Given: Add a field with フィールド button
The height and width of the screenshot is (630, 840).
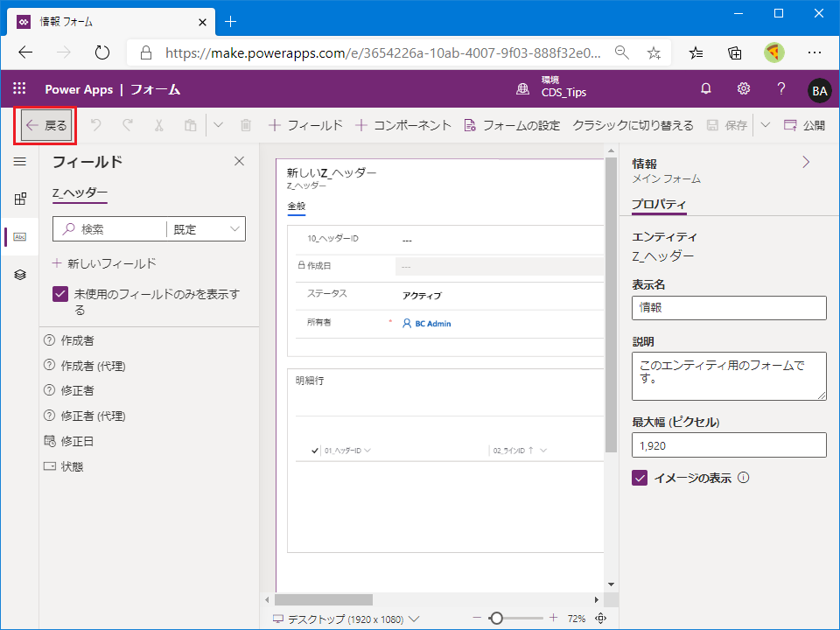Looking at the screenshot, I should pyautogui.click(x=305, y=125).
